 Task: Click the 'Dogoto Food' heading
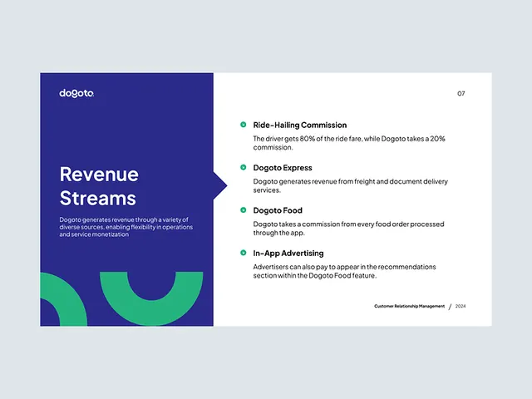click(278, 210)
